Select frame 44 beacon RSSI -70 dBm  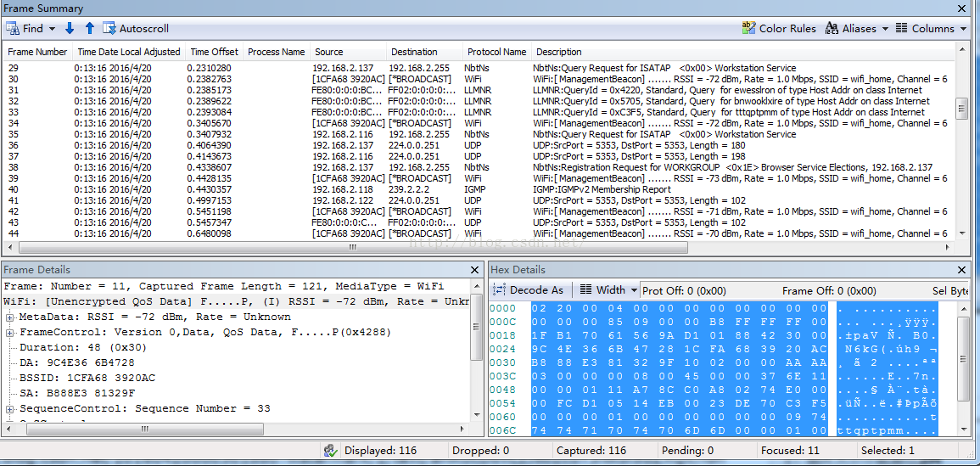click(x=479, y=233)
